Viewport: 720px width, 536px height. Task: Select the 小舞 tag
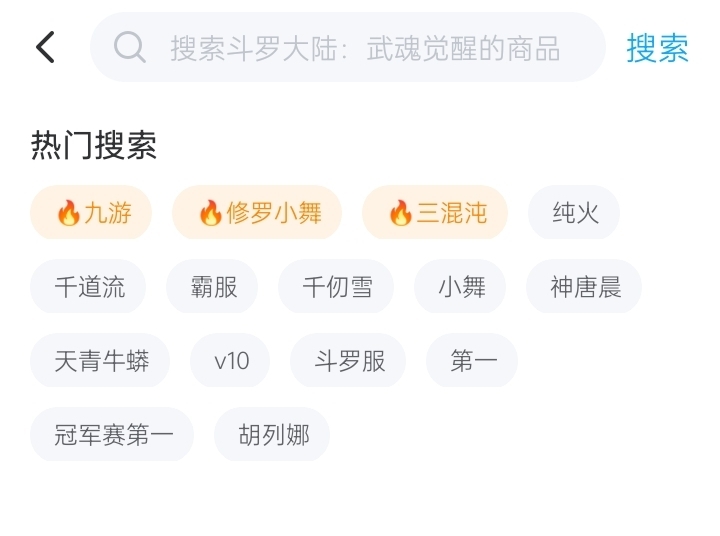(x=461, y=287)
